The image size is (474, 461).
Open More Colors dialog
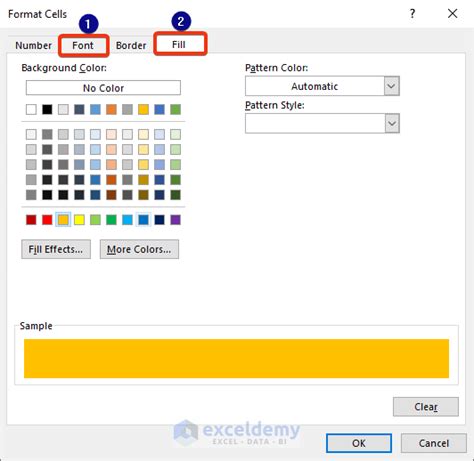pyautogui.click(x=139, y=249)
